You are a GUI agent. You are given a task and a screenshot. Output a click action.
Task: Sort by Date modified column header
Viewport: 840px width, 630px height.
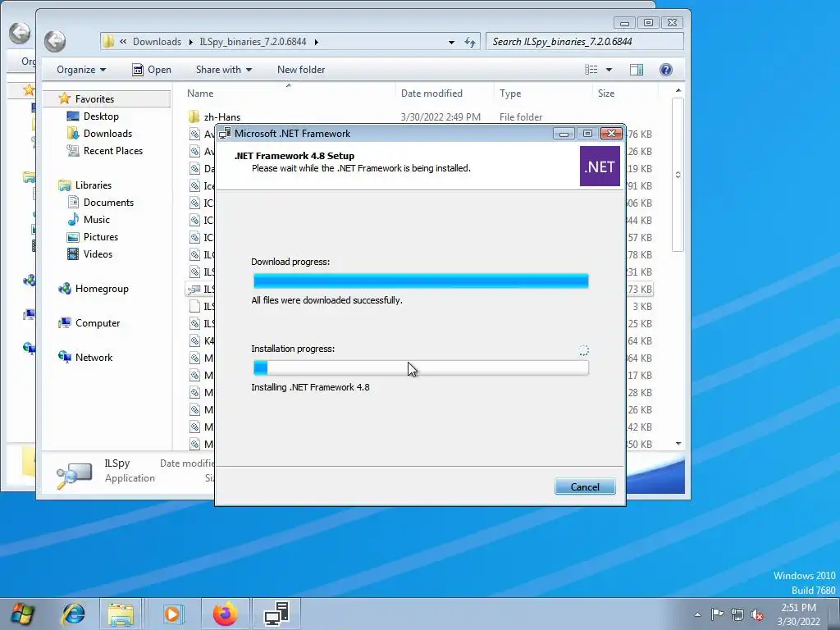431,94
